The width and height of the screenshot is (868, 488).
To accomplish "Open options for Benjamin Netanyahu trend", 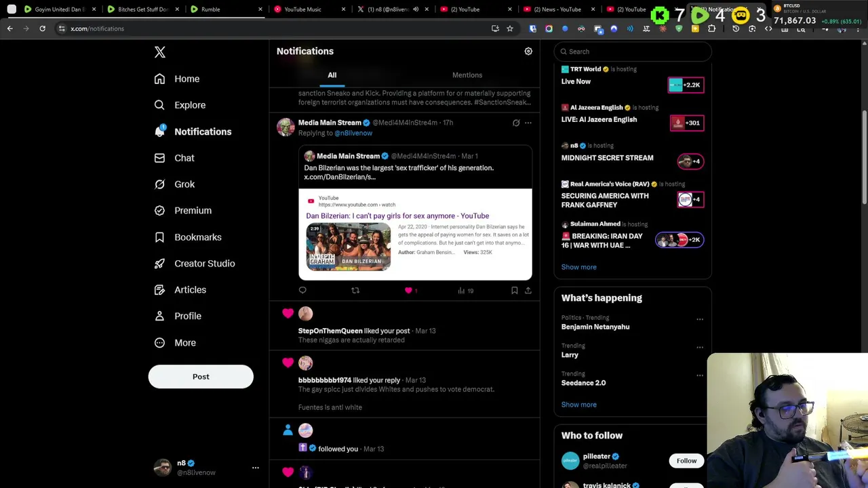I will point(700,319).
